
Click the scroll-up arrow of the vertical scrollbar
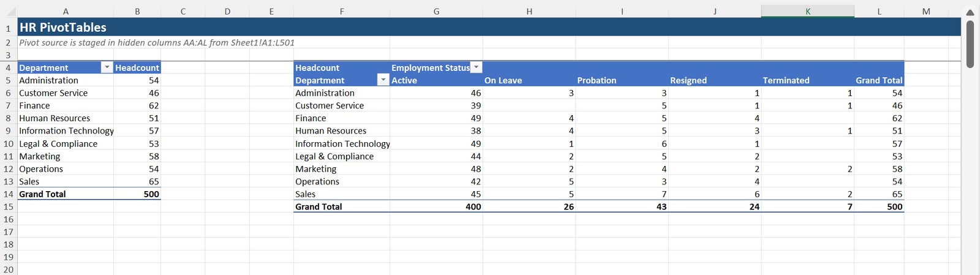(970, 12)
